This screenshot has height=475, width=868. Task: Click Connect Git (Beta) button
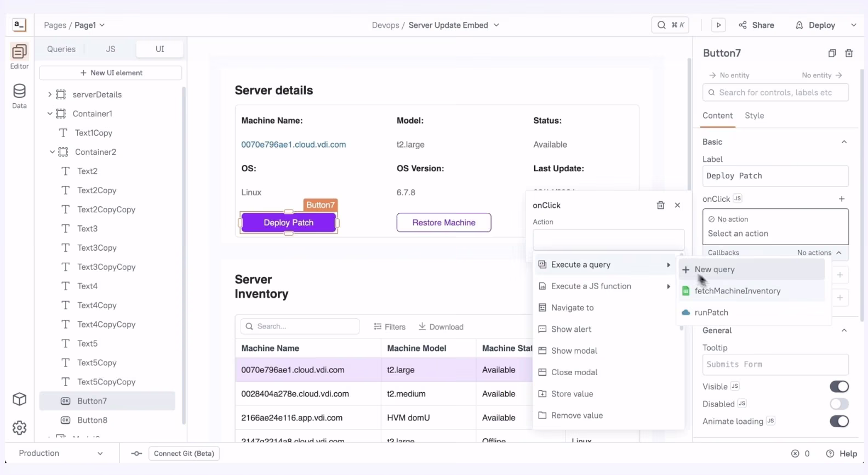pyautogui.click(x=184, y=454)
